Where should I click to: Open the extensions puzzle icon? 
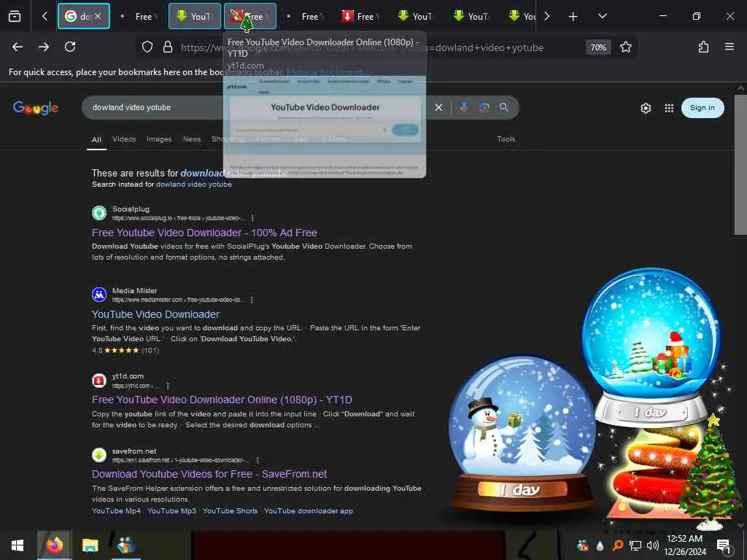pyautogui.click(x=703, y=47)
